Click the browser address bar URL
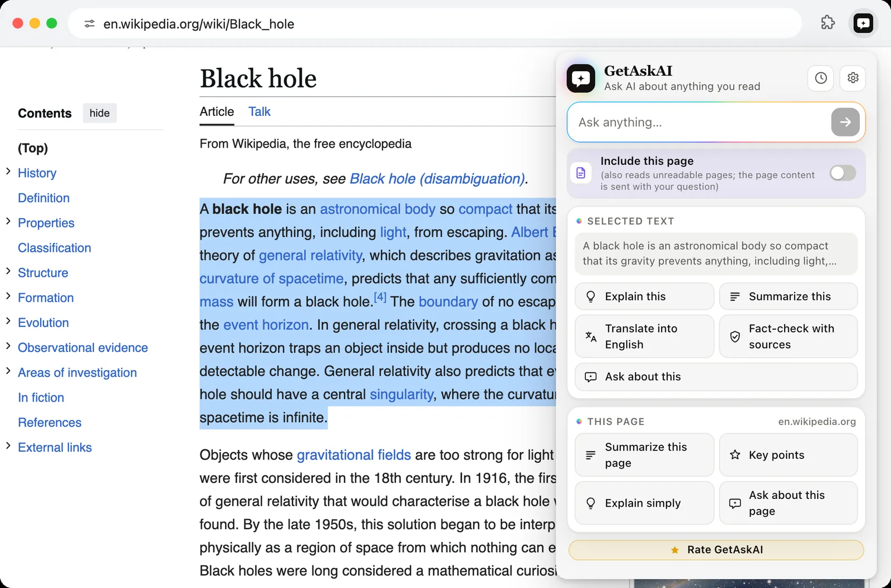891x588 pixels. [198, 24]
